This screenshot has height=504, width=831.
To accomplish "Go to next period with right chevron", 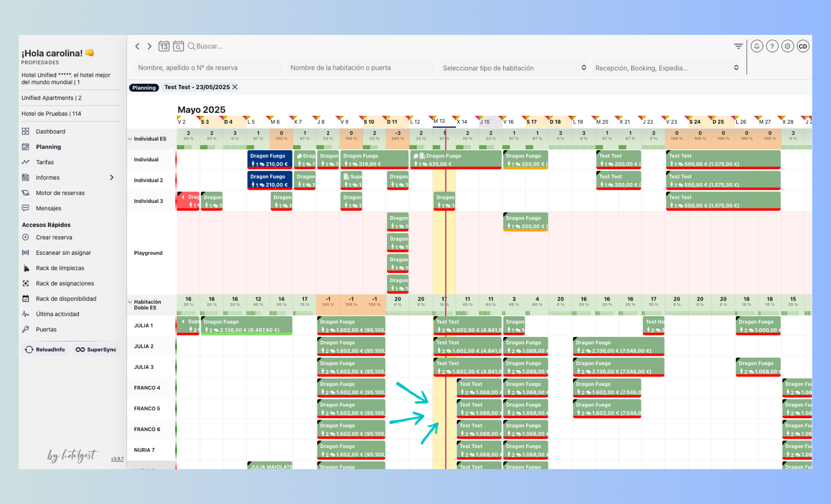I will click(149, 46).
